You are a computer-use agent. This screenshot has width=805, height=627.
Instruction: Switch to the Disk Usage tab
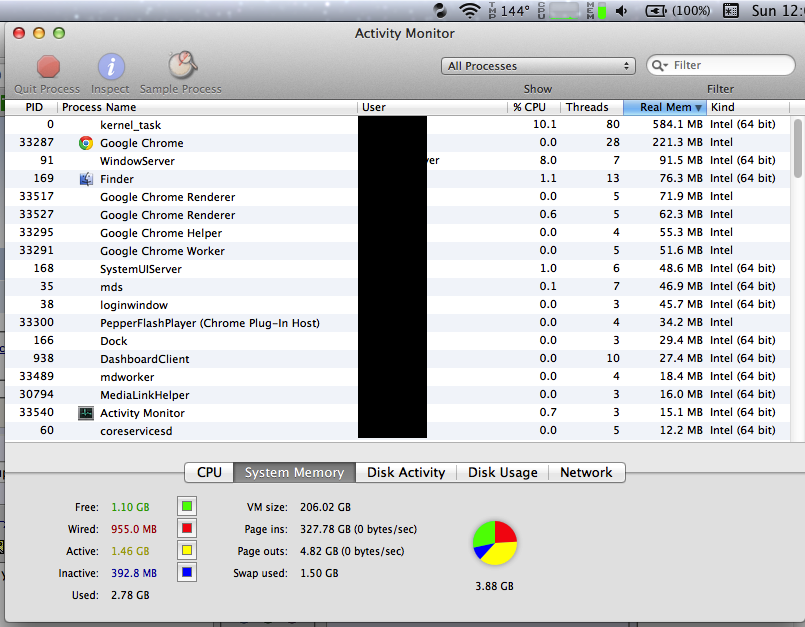pyautogui.click(x=503, y=472)
